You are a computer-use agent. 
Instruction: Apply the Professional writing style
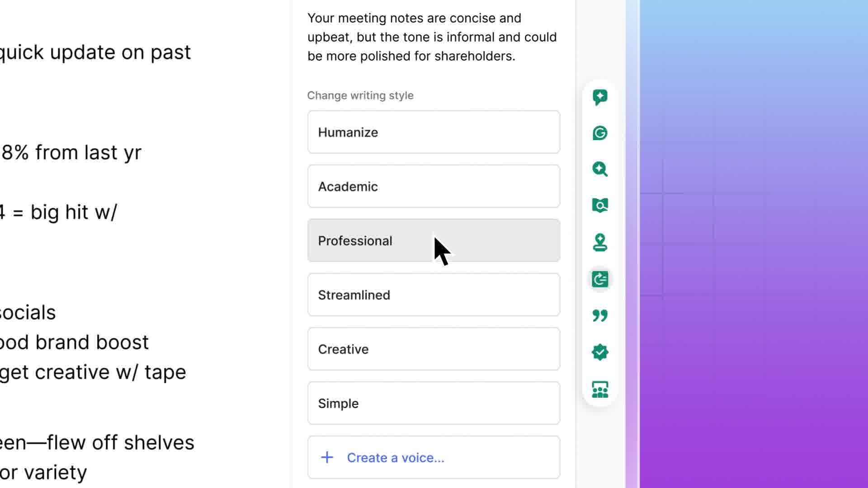434,241
